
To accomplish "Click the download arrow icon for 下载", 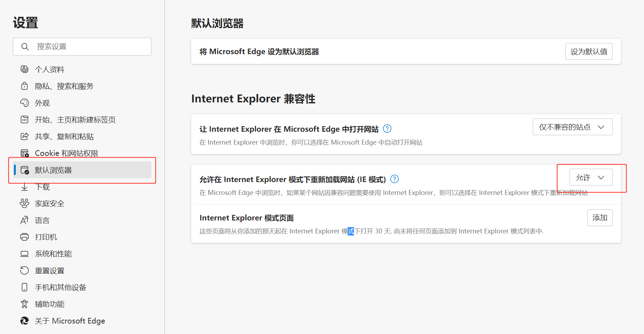I will pos(24,187).
